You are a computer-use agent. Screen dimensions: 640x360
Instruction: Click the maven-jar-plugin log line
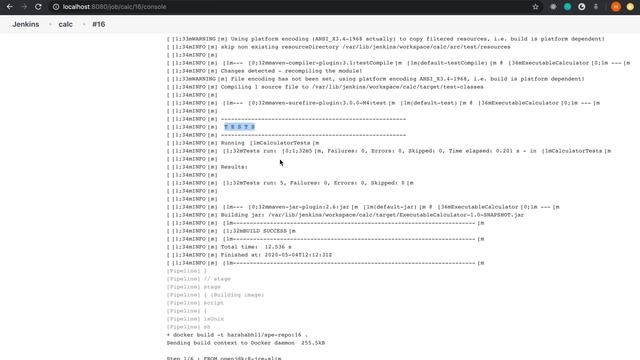coord(363,207)
